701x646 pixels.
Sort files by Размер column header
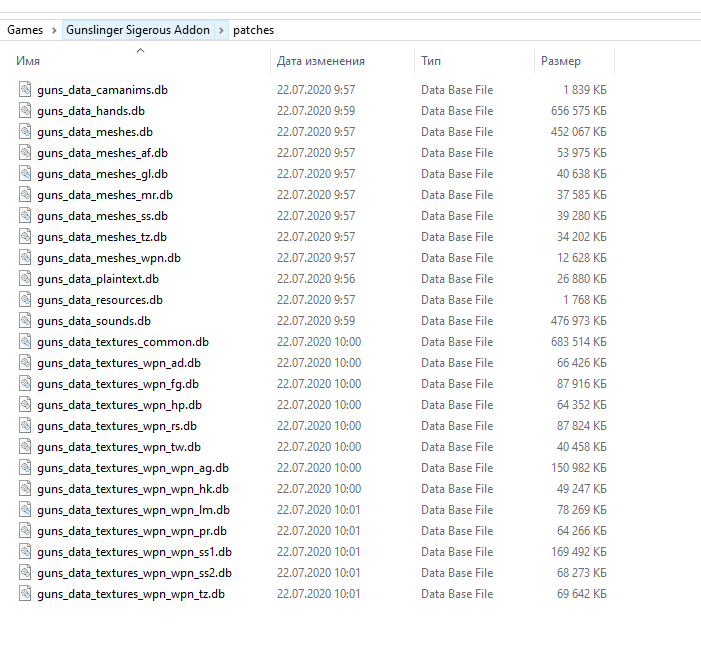tap(561, 61)
